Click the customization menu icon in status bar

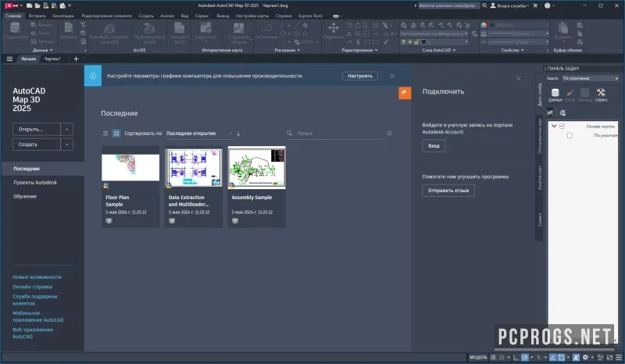click(619, 358)
